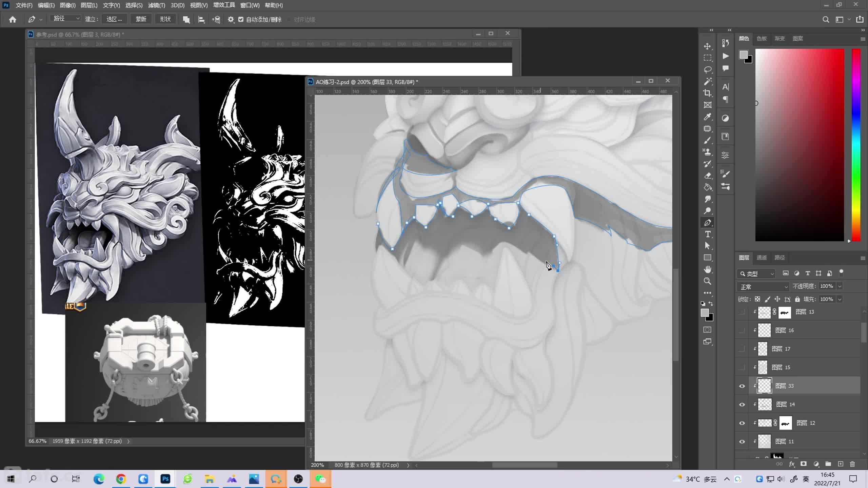Select the Rectangular Marquee tool

tap(707, 58)
